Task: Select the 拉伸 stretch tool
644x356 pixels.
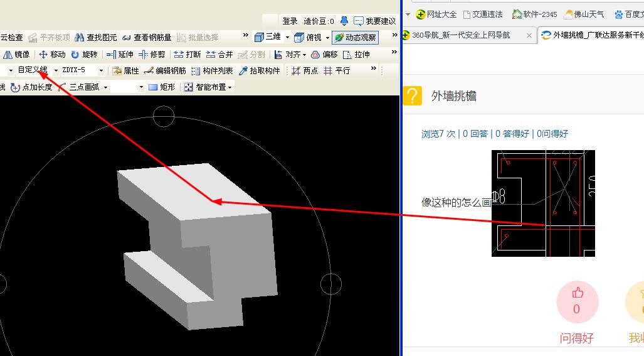Action: click(357, 54)
